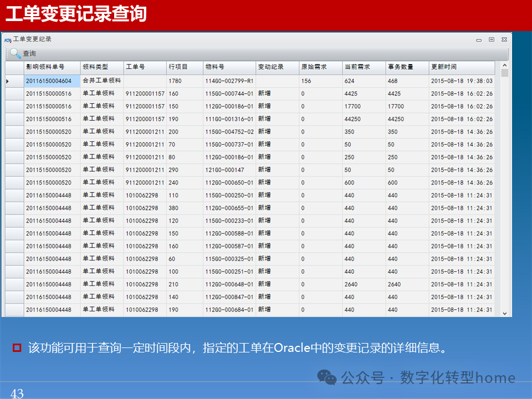
Task: Click the scrollbar down arrow
Action: (x=504, y=313)
